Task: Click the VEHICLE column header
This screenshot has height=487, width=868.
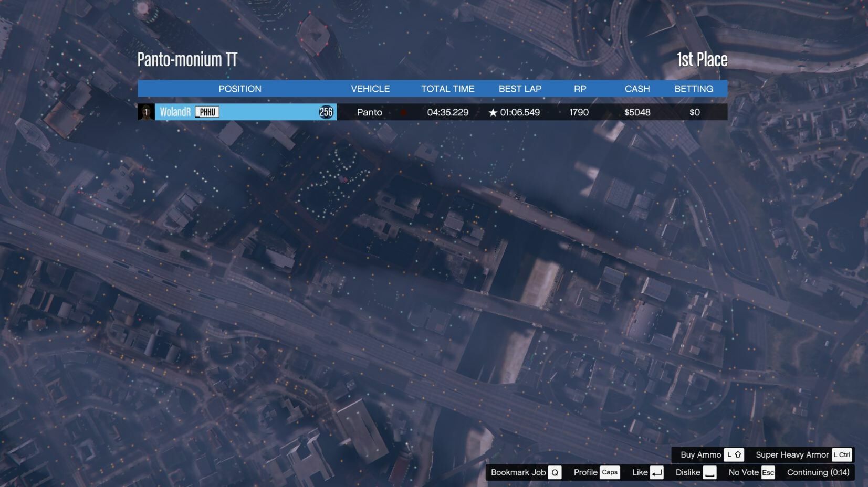Action: 370,89
